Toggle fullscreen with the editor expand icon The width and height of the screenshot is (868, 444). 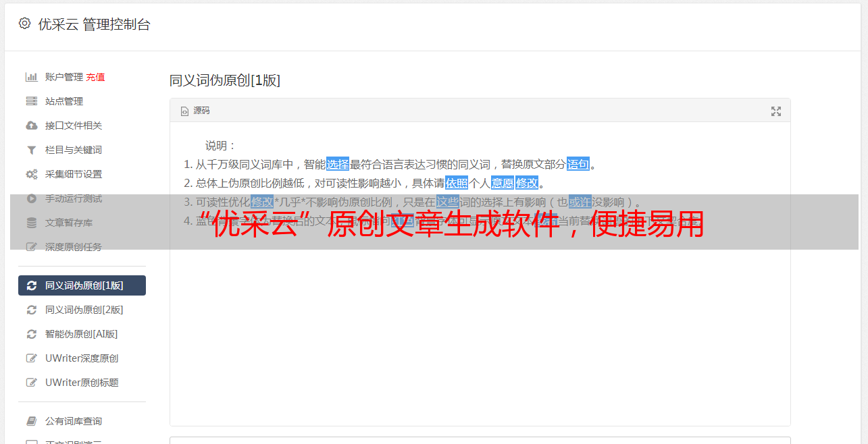coord(776,111)
